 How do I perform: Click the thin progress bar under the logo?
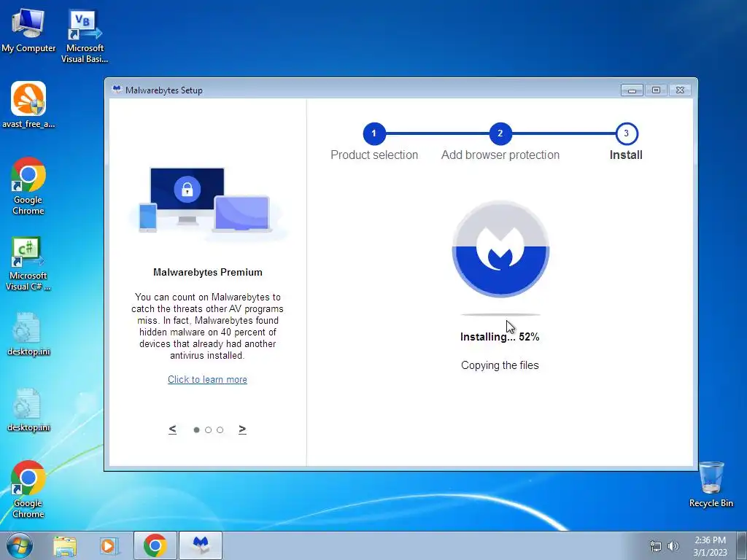pos(500,315)
